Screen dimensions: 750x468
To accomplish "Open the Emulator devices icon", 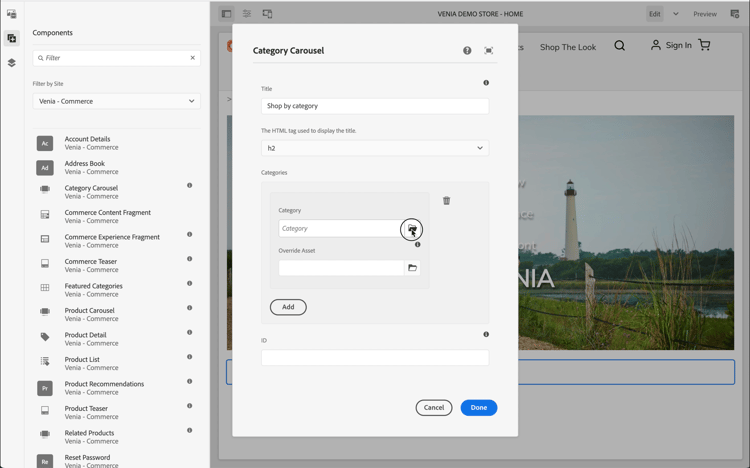I will click(267, 14).
